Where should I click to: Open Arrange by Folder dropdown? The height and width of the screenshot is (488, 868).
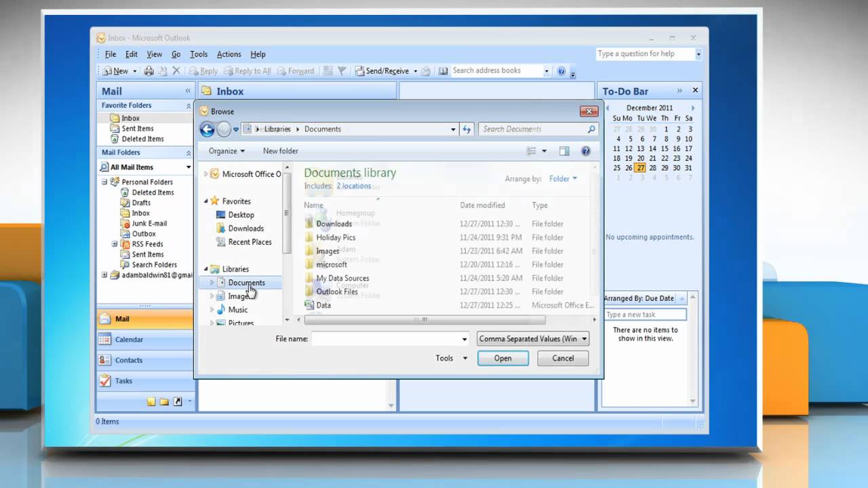tap(563, 179)
